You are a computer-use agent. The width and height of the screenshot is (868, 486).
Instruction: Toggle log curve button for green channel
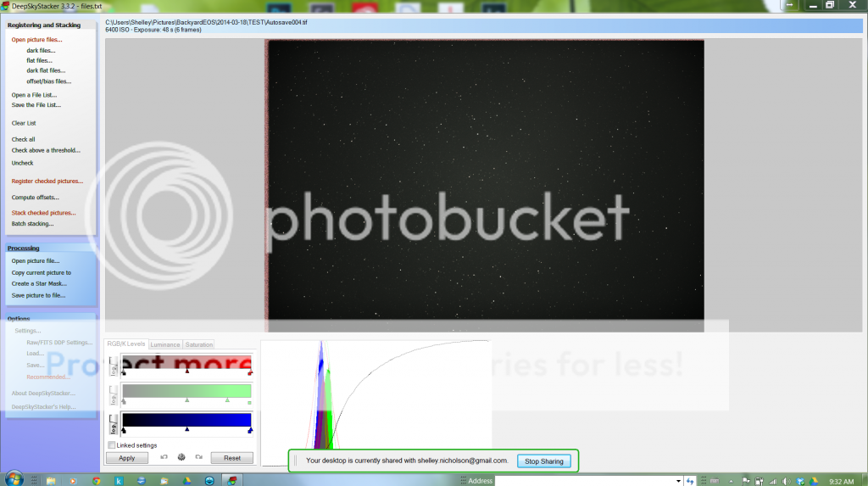(114, 395)
